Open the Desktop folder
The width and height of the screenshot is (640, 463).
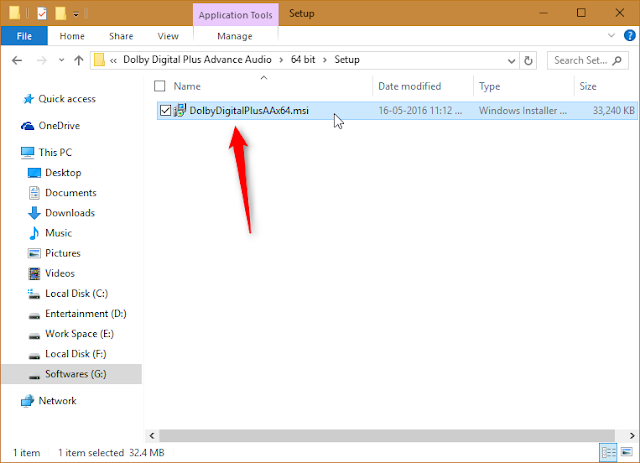63,173
